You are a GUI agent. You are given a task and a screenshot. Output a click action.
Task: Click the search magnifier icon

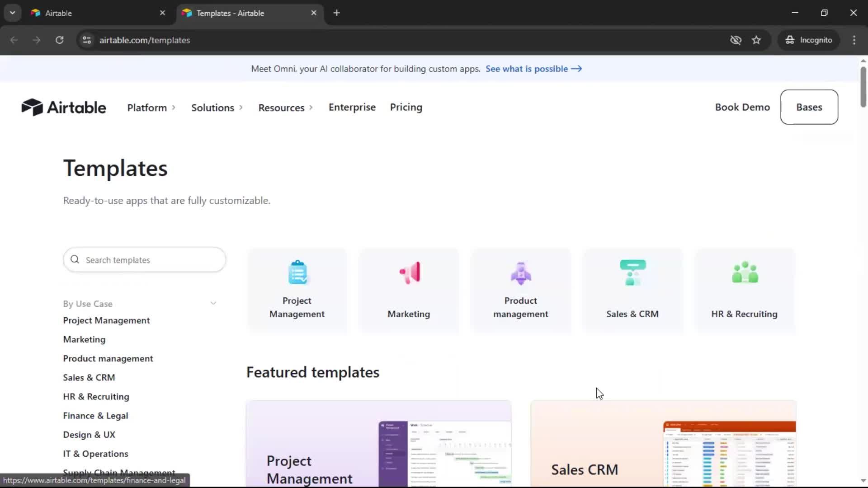click(x=75, y=260)
